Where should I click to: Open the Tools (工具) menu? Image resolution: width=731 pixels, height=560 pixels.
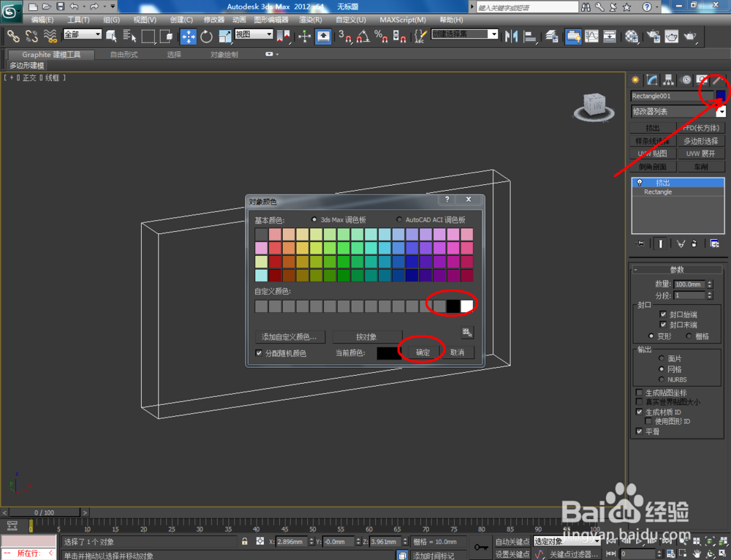[78, 20]
